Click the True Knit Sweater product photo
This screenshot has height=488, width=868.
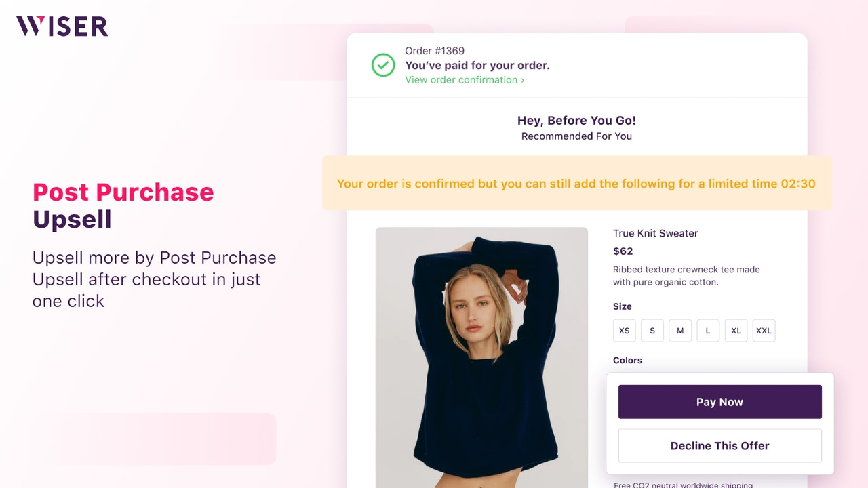coord(481,352)
